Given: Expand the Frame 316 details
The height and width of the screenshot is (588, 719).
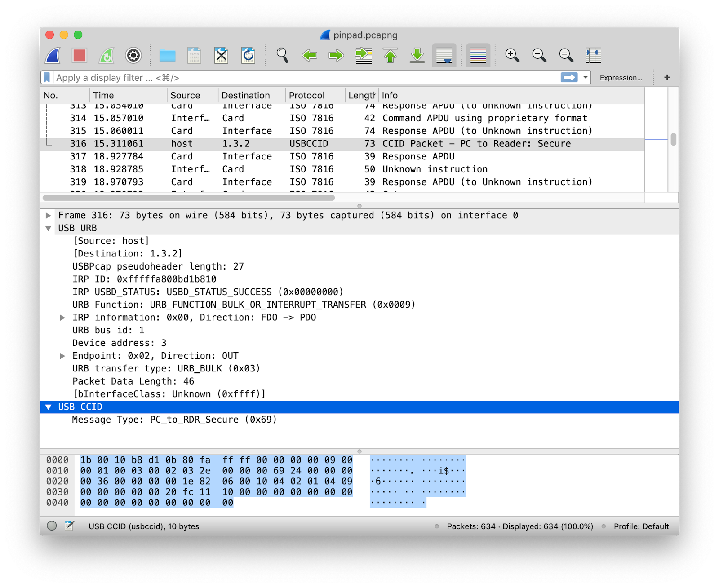Looking at the screenshot, I should 48,216.
